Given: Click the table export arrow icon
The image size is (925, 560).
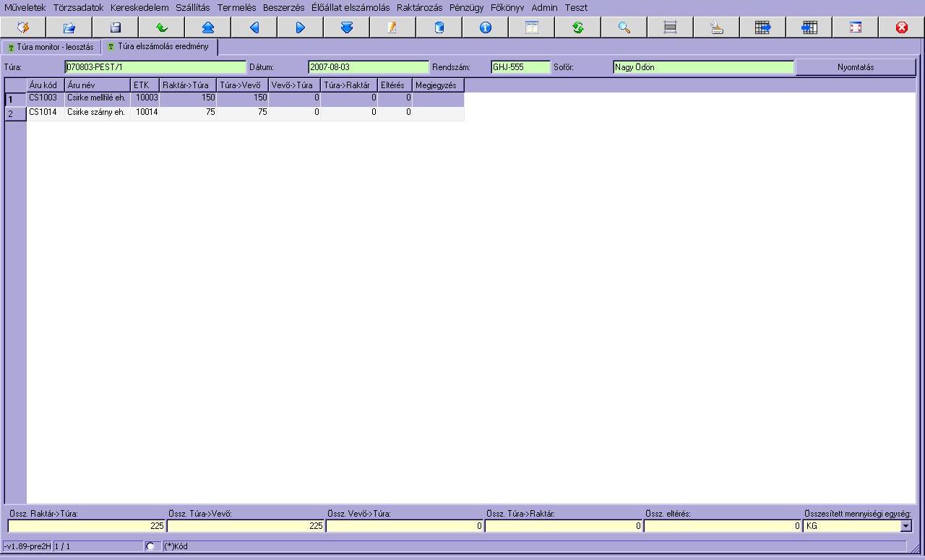Looking at the screenshot, I should pos(762,27).
